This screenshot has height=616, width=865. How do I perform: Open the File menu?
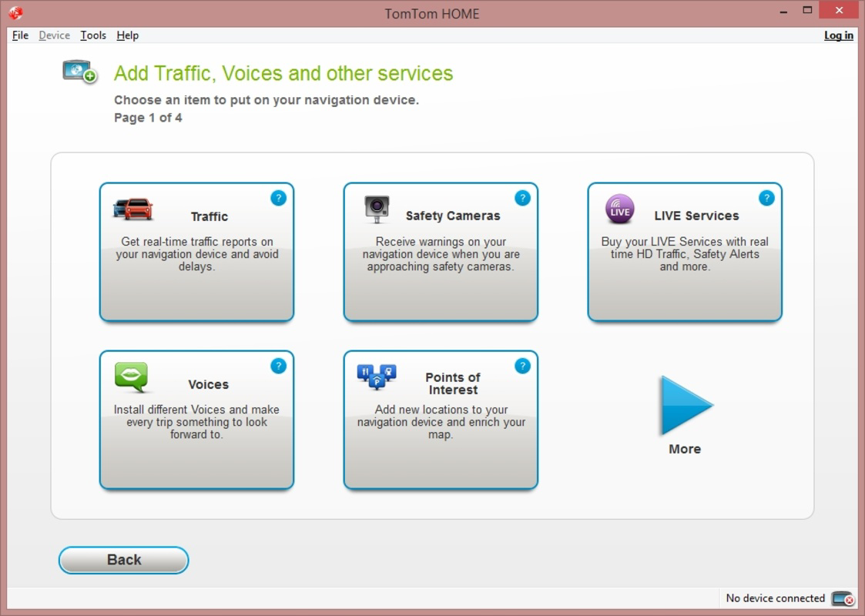click(x=19, y=35)
